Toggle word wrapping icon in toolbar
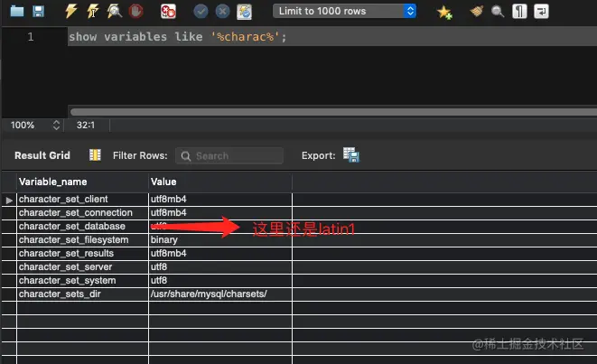The width and height of the screenshot is (597, 364). 541,11
